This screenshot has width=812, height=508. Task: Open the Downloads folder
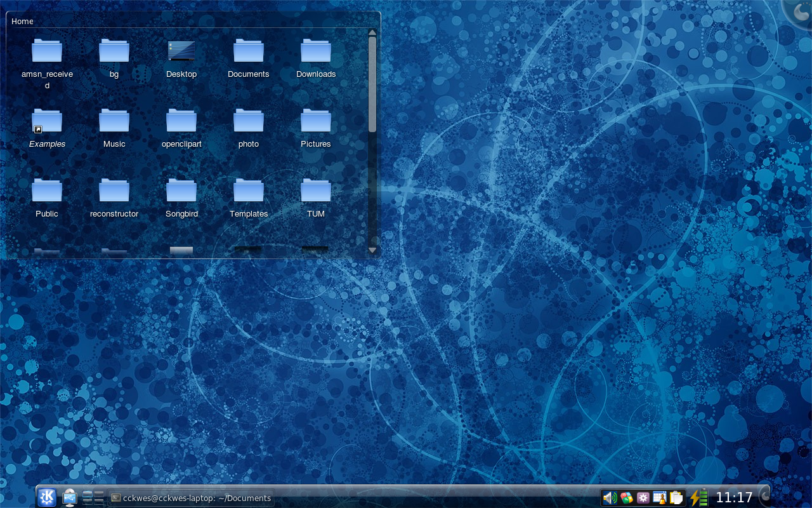316,51
